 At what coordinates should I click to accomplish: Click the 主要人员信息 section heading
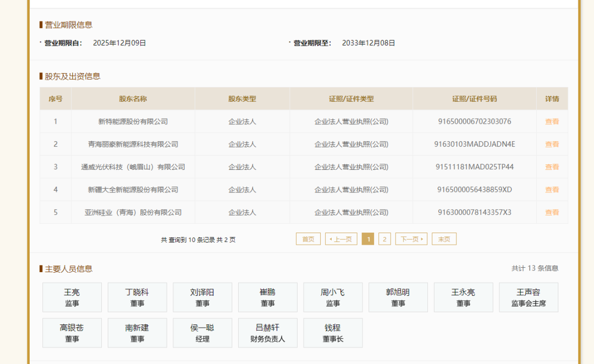[69, 269]
